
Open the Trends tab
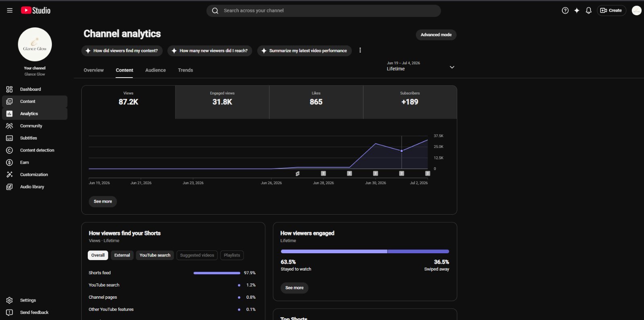click(186, 70)
